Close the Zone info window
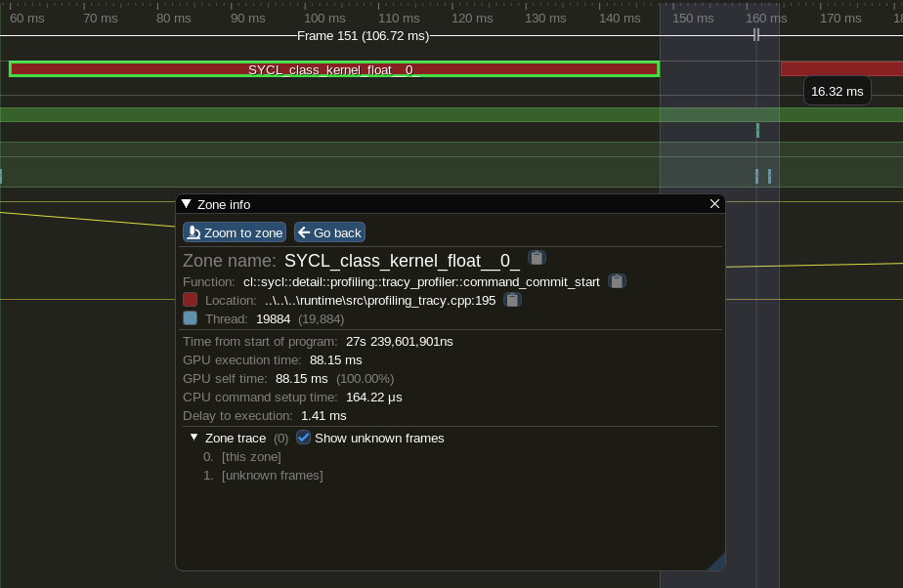903x588 pixels. pos(714,204)
